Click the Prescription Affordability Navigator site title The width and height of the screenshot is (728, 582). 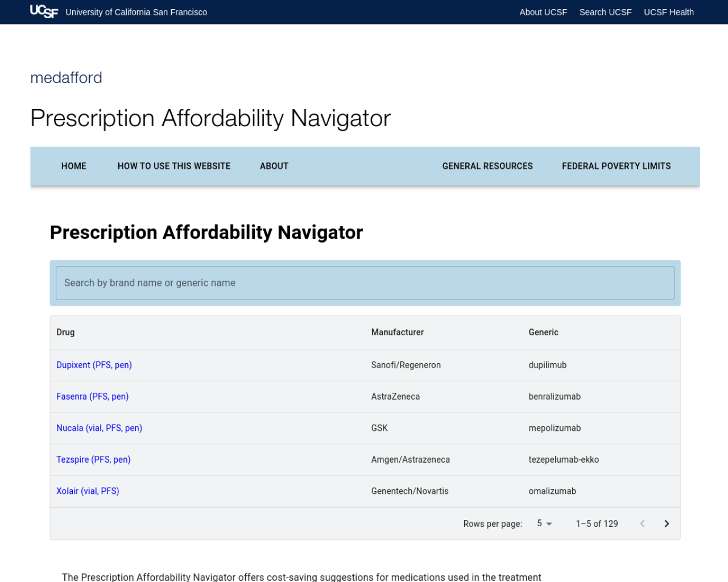pyautogui.click(x=210, y=118)
